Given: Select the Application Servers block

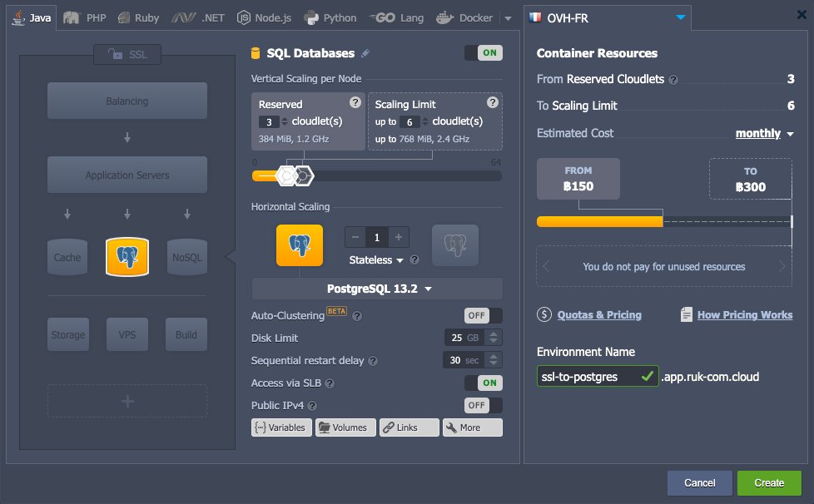Looking at the screenshot, I should 127,175.
